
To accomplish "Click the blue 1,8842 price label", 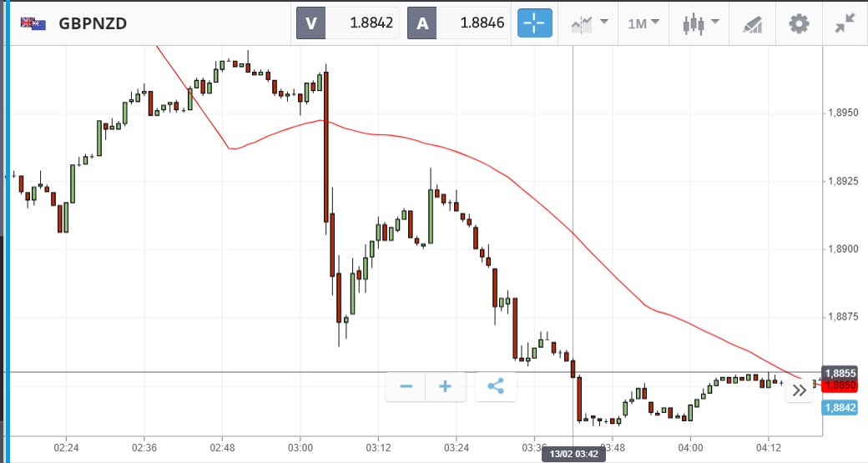I will click(839, 408).
